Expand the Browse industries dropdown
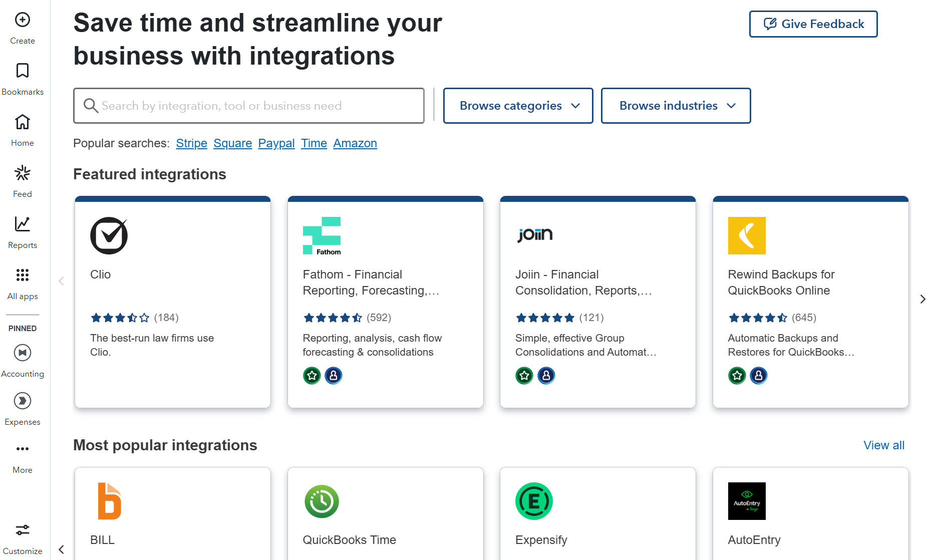 click(676, 105)
